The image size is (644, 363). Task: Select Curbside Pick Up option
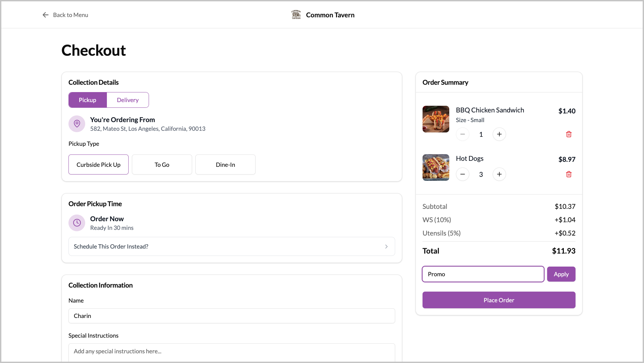99,164
